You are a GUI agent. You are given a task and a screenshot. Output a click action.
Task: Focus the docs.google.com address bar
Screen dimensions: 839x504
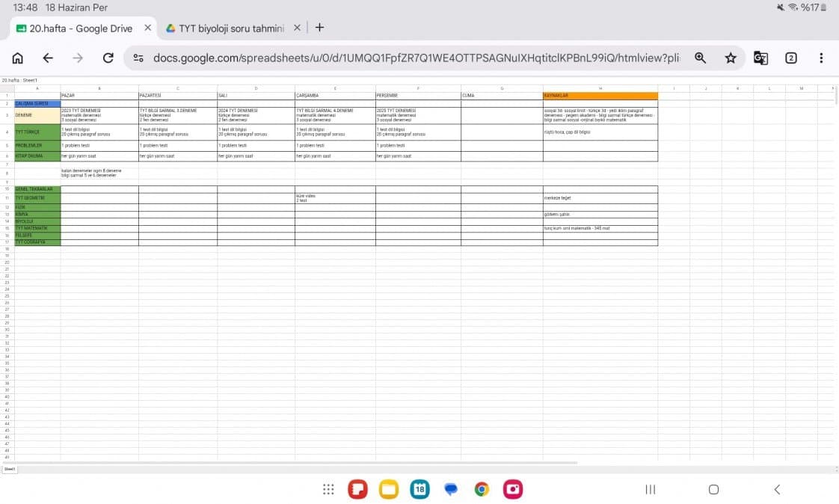click(417, 58)
